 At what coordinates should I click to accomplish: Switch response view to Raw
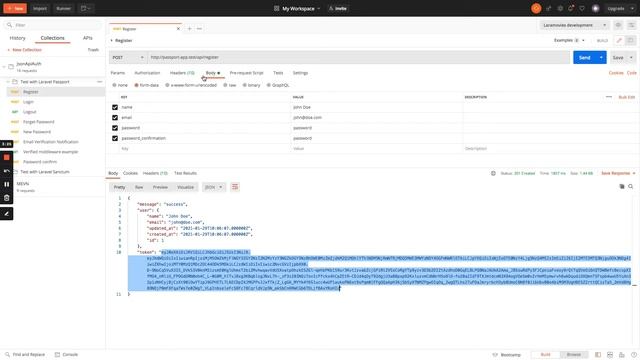(139, 187)
